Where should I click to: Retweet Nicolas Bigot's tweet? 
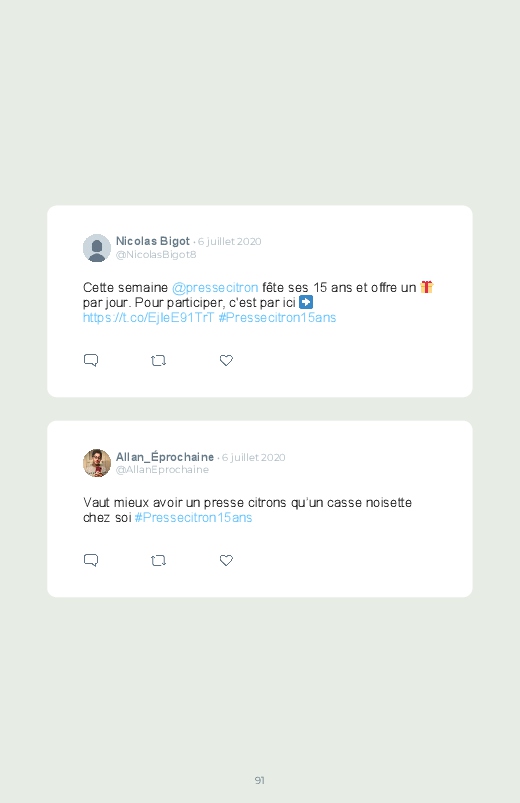(x=158, y=361)
